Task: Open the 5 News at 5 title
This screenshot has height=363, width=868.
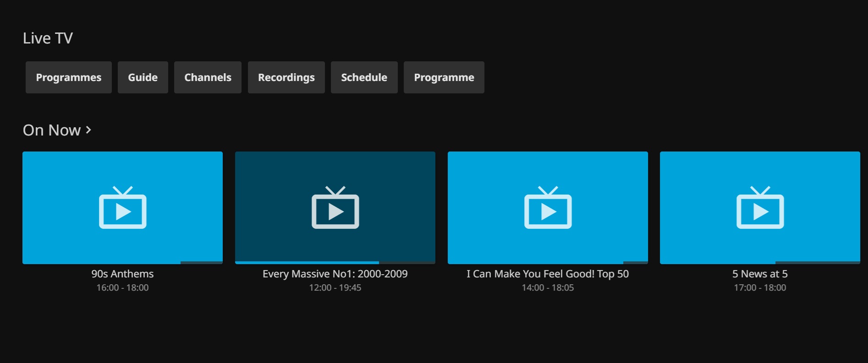Action: tap(760, 274)
